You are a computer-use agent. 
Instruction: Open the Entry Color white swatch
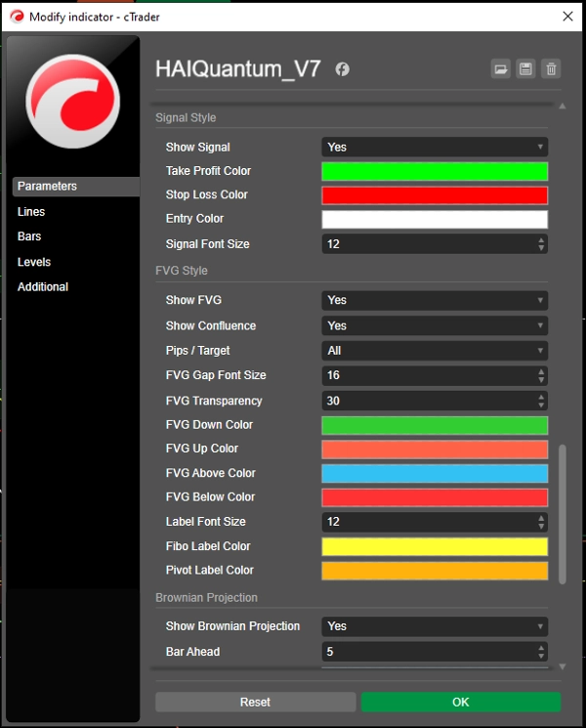pyautogui.click(x=435, y=219)
